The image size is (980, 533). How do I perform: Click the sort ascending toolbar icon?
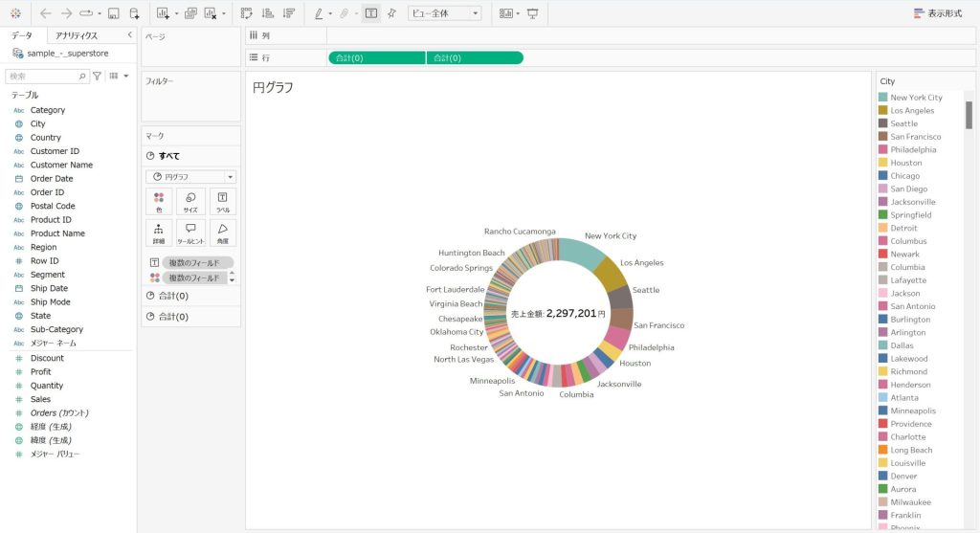(x=267, y=13)
